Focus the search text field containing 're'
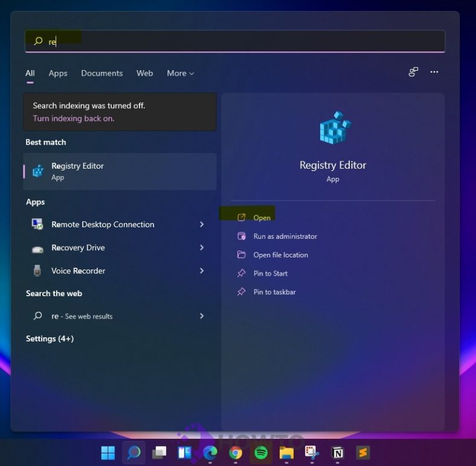The height and width of the screenshot is (466, 476). (x=235, y=41)
